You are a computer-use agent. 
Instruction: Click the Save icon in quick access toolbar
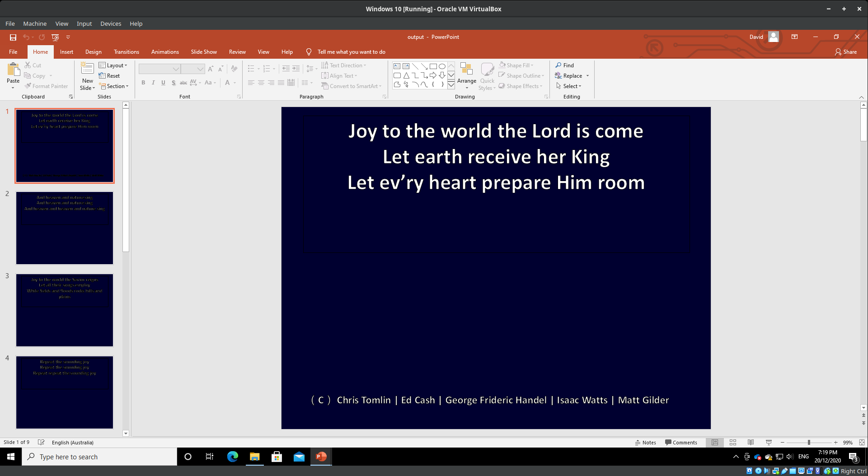[x=13, y=37]
